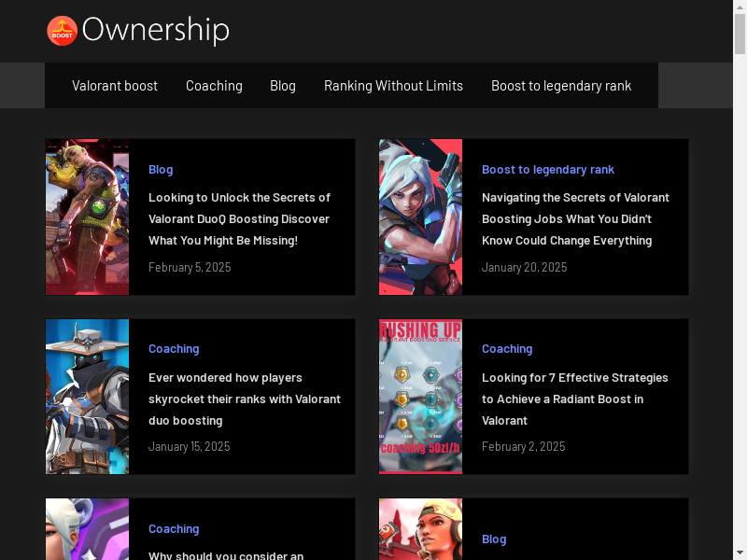This screenshot has width=747, height=560.
Task: Click the vertical scrollbar down arrow
Action: (740, 553)
